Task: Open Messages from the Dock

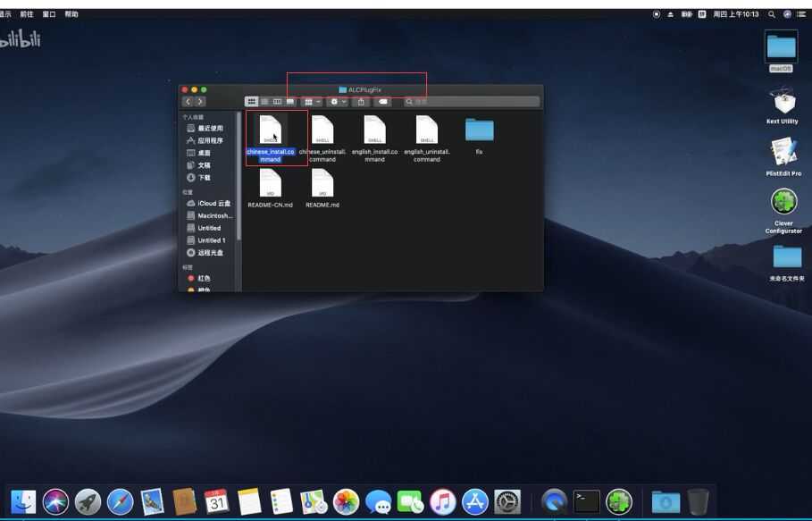Action: (x=378, y=501)
